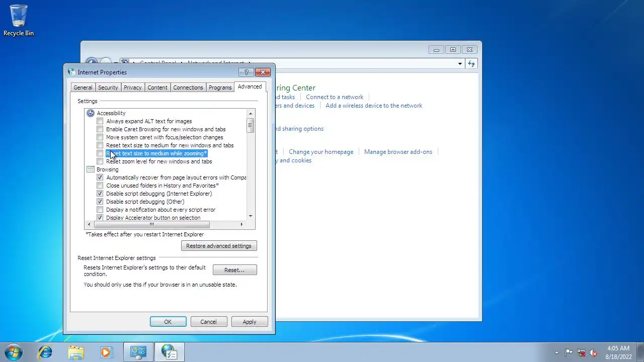This screenshot has width=644, height=362.
Task: Check Close unused folders in History and Favorites
Action: click(x=100, y=186)
